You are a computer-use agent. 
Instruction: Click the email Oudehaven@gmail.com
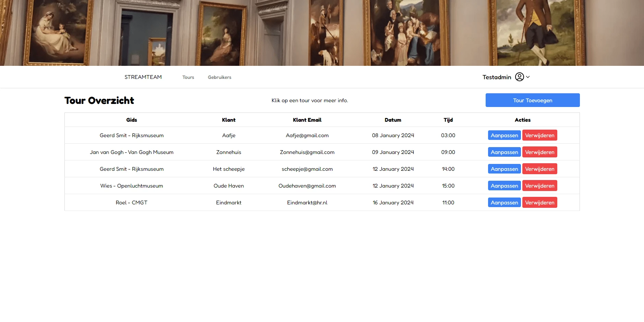click(x=307, y=186)
